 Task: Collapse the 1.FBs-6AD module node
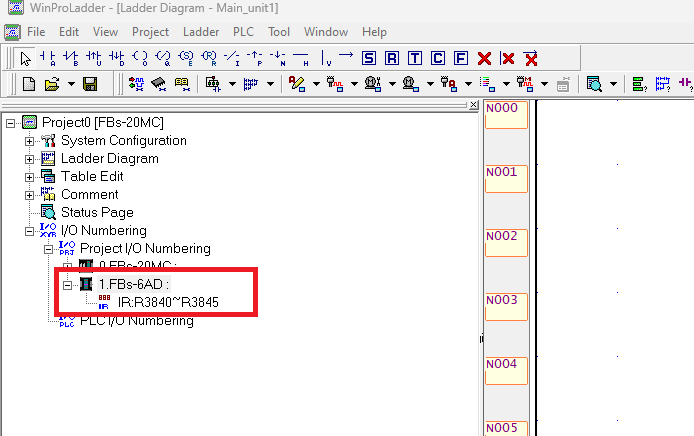(x=67, y=284)
